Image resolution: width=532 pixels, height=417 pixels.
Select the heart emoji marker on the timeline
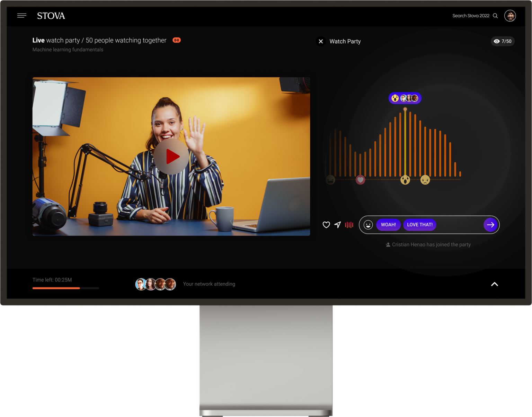[x=361, y=180]
